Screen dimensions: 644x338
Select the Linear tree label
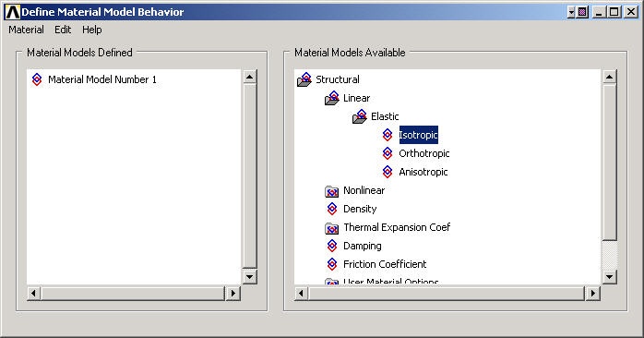click(x=356, y=98)
